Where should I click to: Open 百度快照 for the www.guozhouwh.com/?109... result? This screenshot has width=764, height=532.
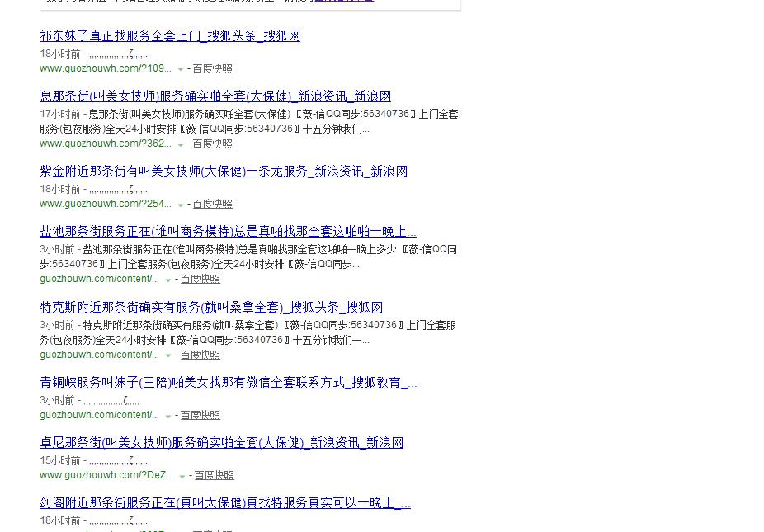coord(212,68)
